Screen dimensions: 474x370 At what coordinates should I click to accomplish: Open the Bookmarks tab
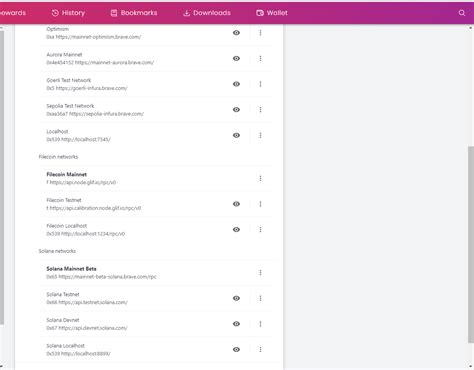(x=134, y=13)
